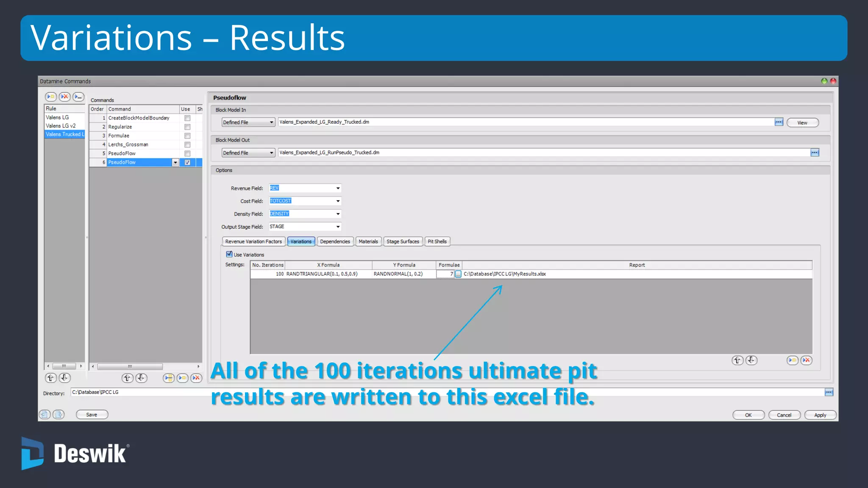Click the Save button
The width and height of the screenshot is (868, 488).
[x=92, y=415]
